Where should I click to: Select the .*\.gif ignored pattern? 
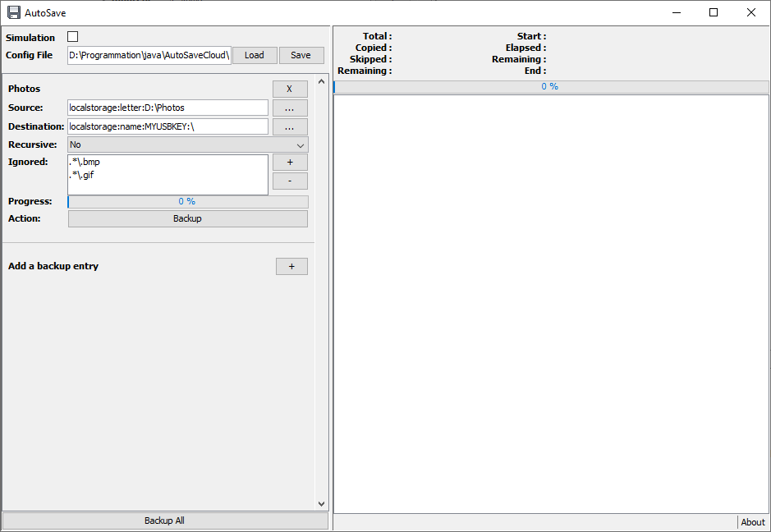click(x=81, y=175)
